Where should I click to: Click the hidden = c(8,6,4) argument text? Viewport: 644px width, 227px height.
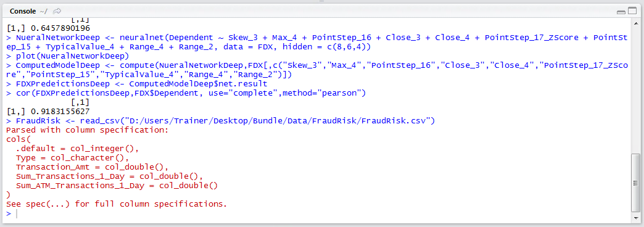point(327,47)
